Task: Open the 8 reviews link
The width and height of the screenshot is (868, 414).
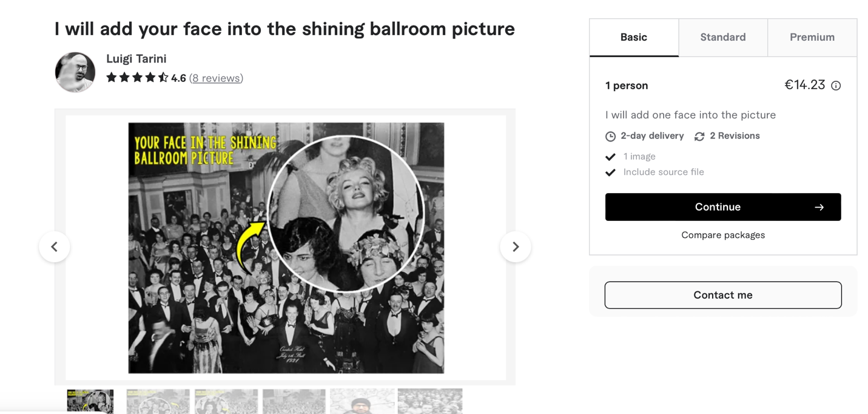Action: pos(215,78)
